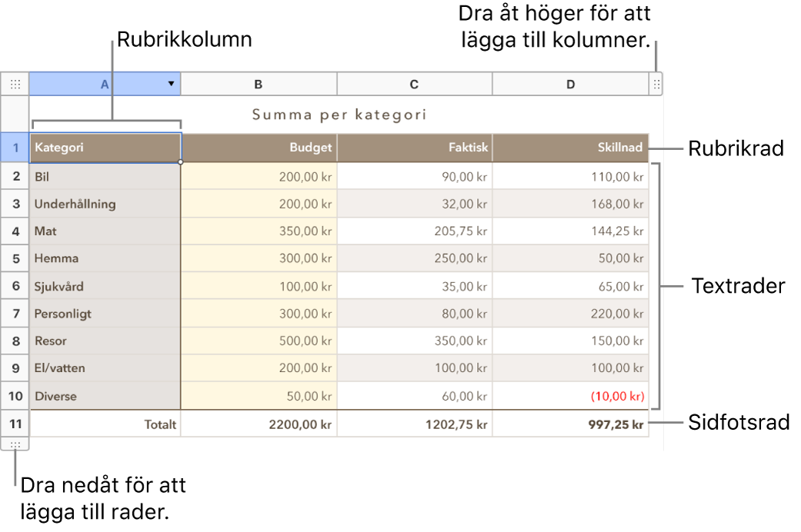Viewport: 801px width, 532px height.
Task: Click the add-rows handle at bottom left
Action: click(15, 444)
